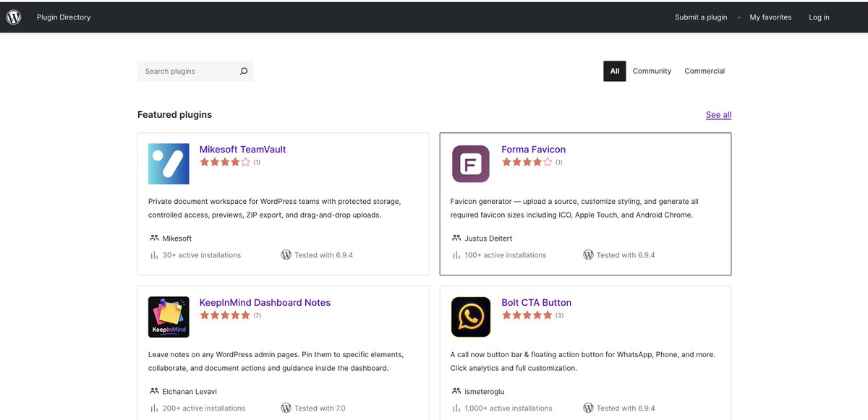
Task: Click review count (7) of KeepInMind
Action: coord(258,316)
